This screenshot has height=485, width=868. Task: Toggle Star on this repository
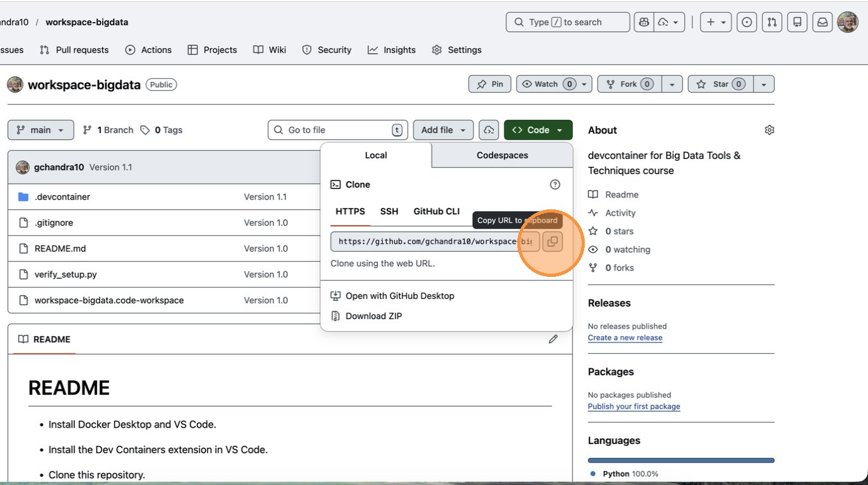tap(720, 84)
